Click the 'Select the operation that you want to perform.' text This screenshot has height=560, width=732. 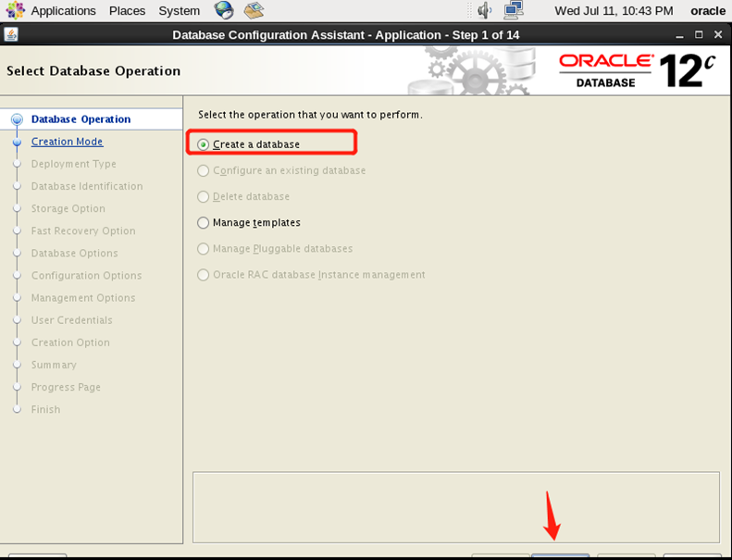(310, 115)
